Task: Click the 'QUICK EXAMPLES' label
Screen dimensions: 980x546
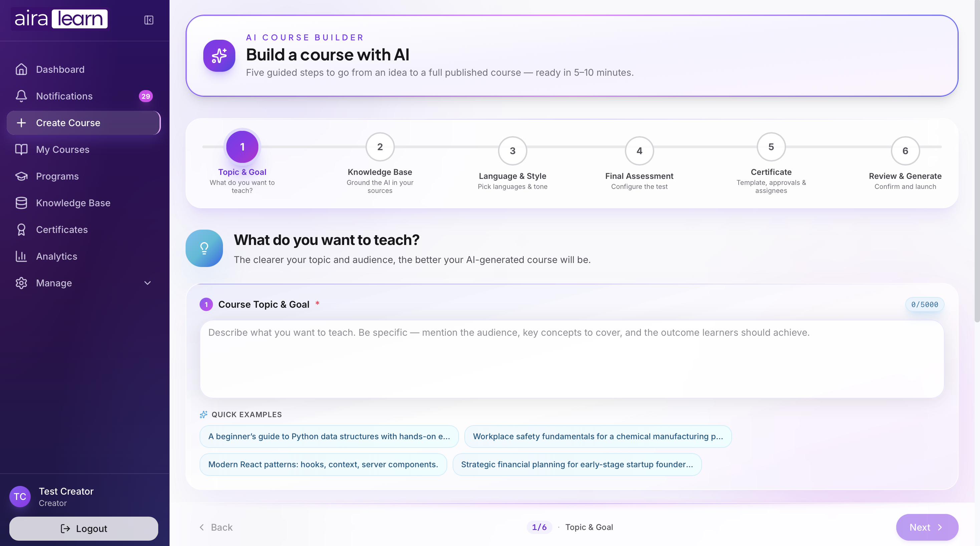Action: point(247,415)
